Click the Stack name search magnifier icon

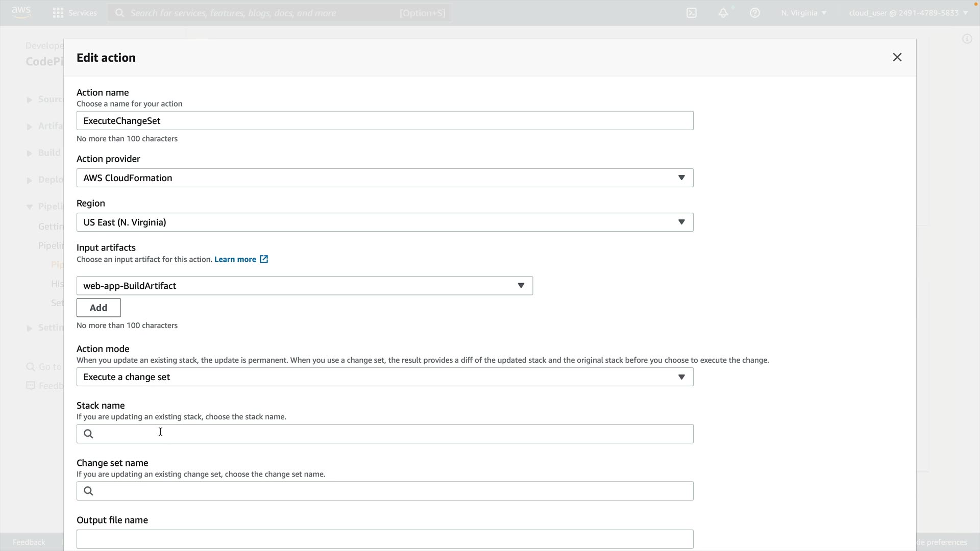coord(88,434)
